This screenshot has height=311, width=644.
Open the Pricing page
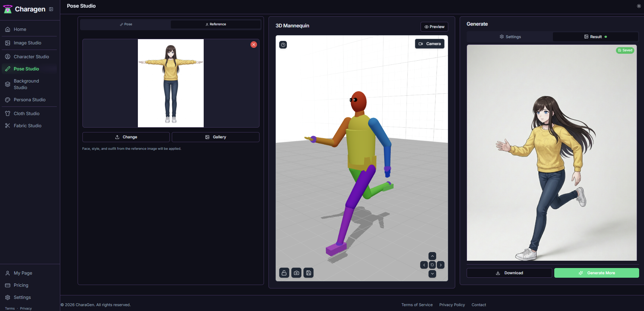29,285
